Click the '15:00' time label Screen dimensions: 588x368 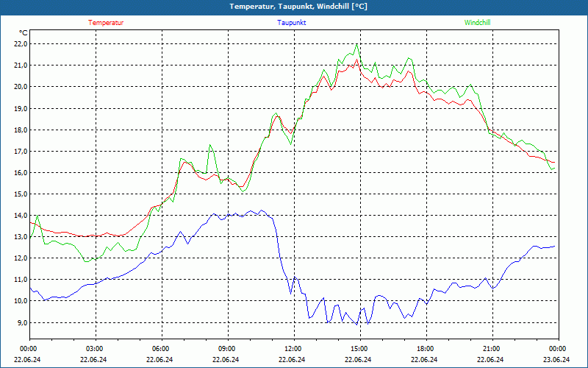tap(359, 349)
